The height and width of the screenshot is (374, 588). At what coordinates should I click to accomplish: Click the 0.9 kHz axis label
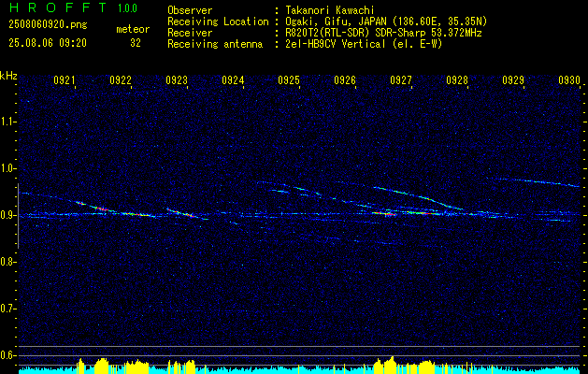click(x=7, y=215)
